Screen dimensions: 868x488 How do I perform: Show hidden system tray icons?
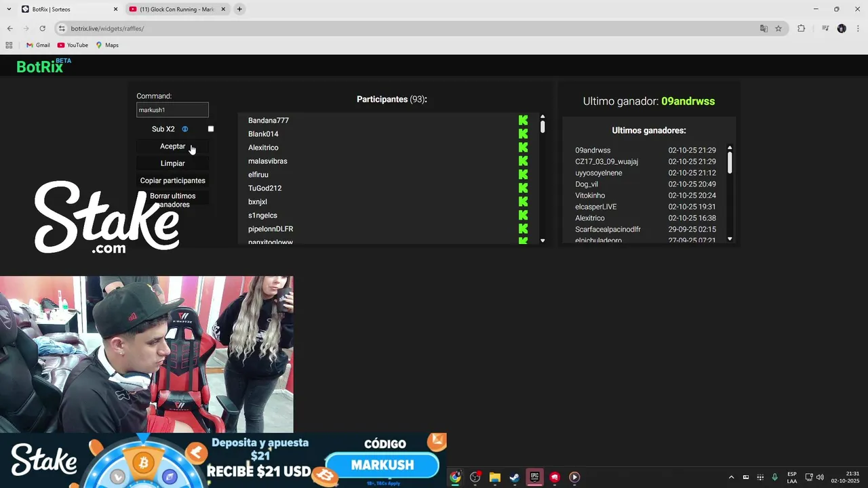[x=731, y=477]
